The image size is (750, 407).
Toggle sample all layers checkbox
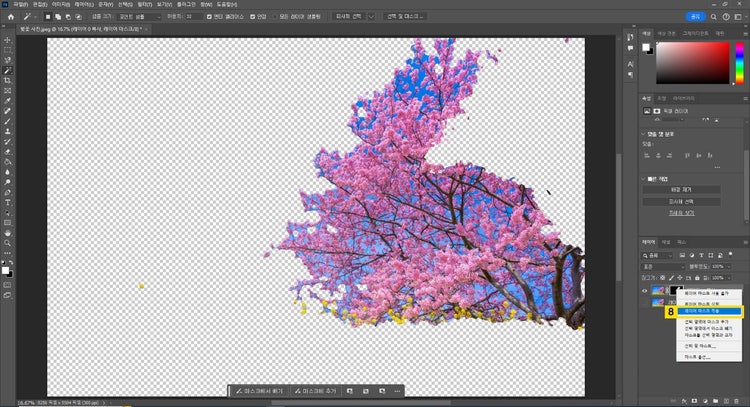point(275,17)
